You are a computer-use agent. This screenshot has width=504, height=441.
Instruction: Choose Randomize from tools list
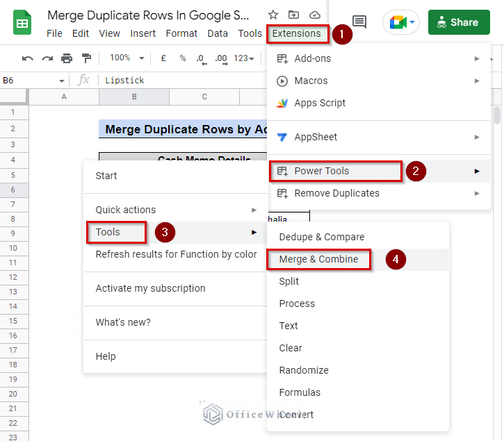[x=357, y=370]
